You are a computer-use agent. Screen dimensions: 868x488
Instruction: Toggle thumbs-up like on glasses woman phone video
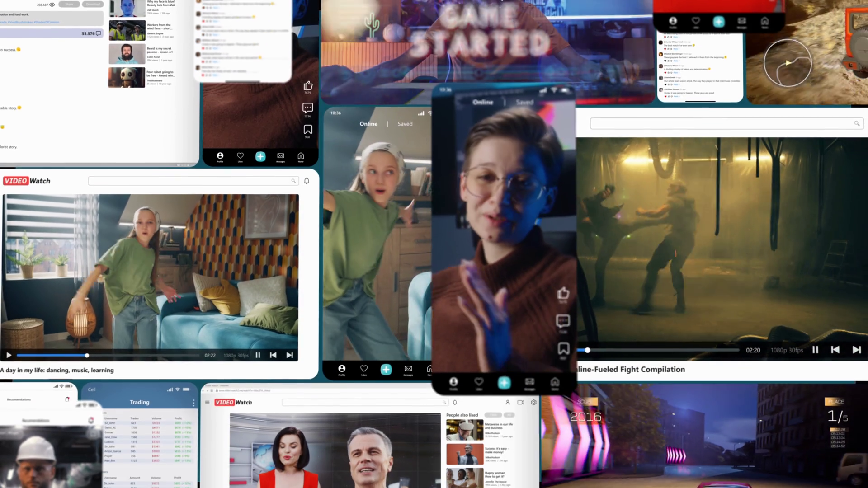click(563, 294)
